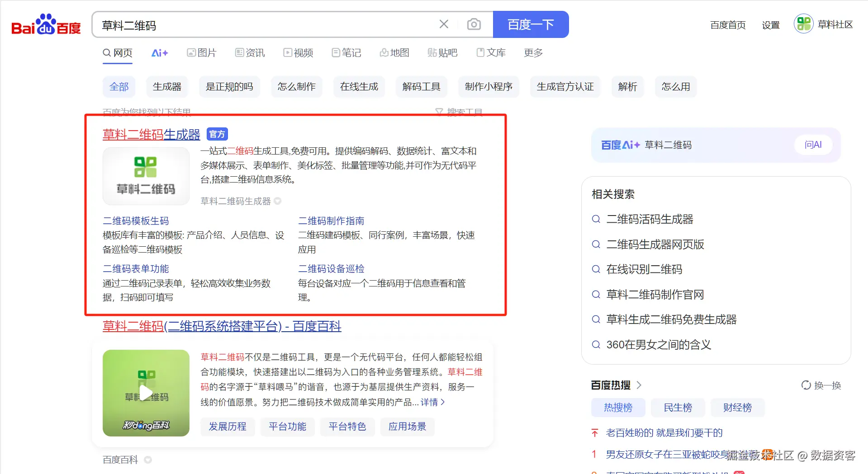Select the 是正规的吗 filter chip
The height and width of the screenshot is (474, 868).
click(229, 87)
